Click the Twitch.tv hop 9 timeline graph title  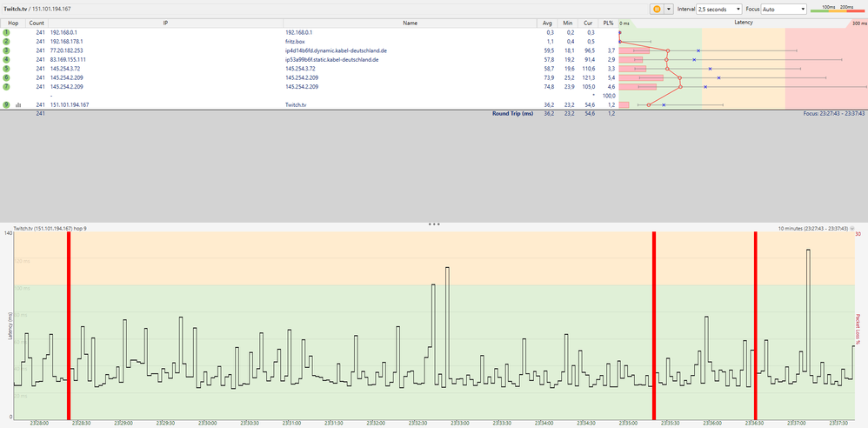point(50,228)
